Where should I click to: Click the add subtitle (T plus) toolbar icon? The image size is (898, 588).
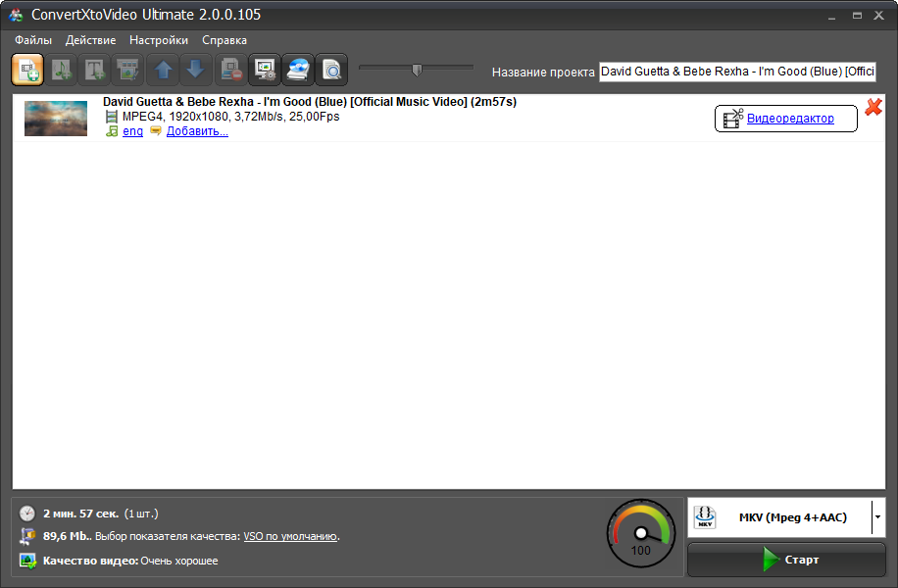[94, 70]
